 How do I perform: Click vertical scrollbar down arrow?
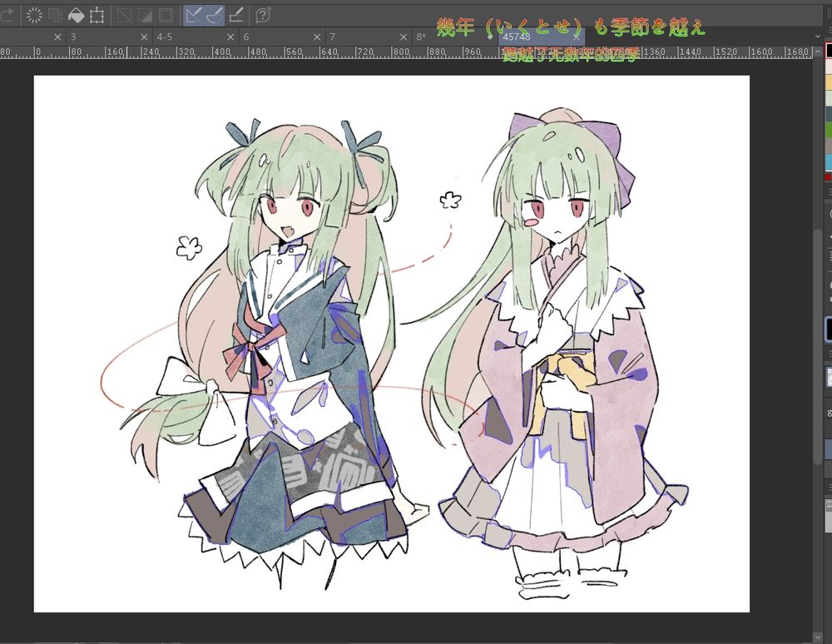817,636
